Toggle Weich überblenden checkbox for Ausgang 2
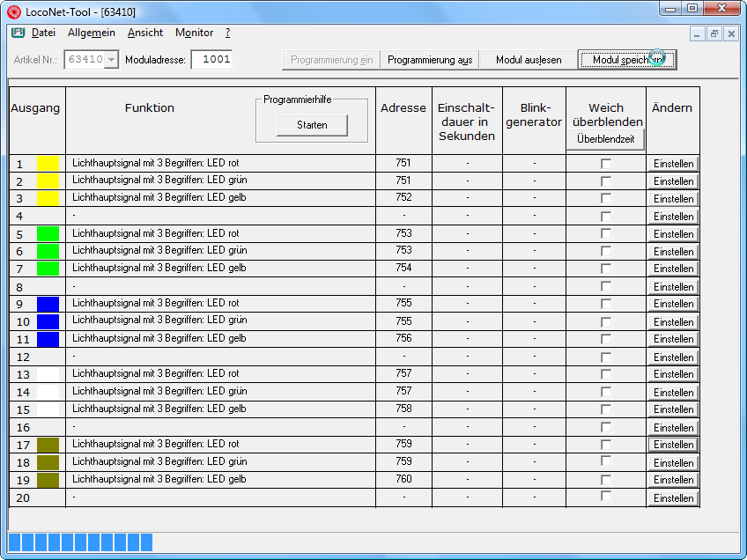Viewport: 747px width, 560px height. tap(606, 181)
